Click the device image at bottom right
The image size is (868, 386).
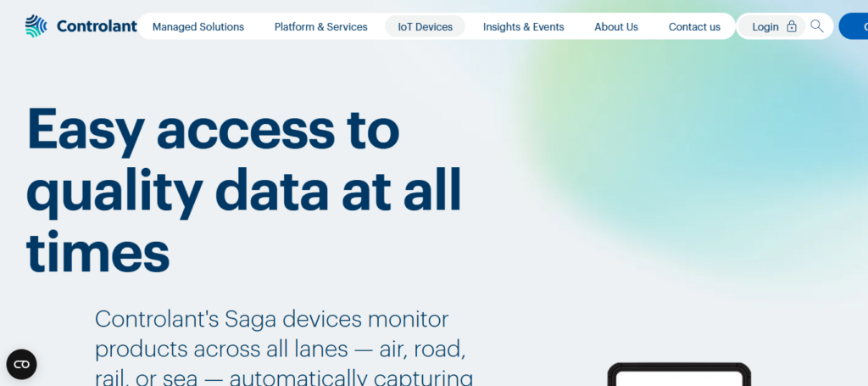coord(679,374)
